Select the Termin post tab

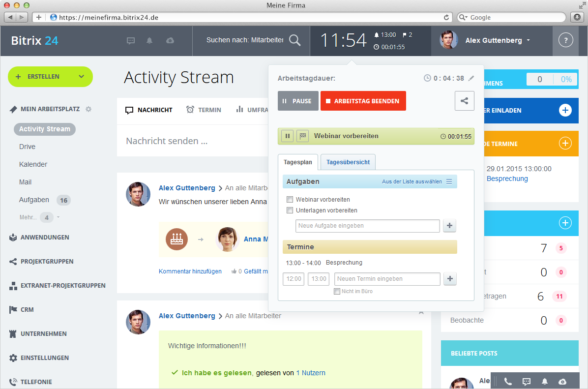point(204,110)
